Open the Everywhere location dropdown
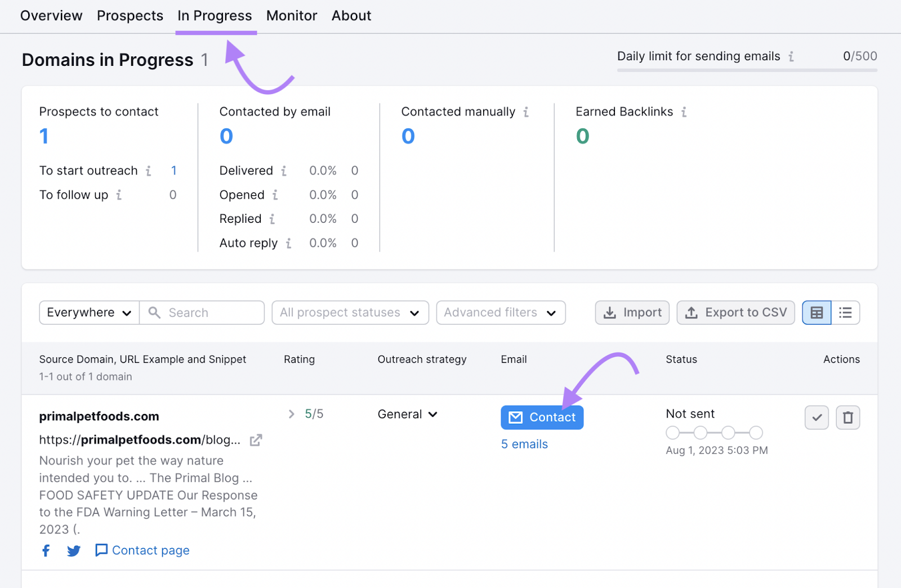 coord(88,312)
